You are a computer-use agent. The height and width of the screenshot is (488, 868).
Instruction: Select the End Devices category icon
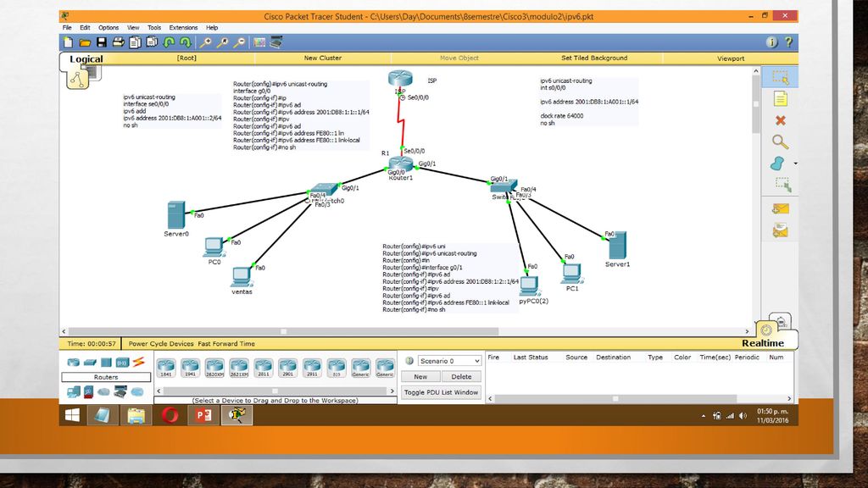(73, 392)
